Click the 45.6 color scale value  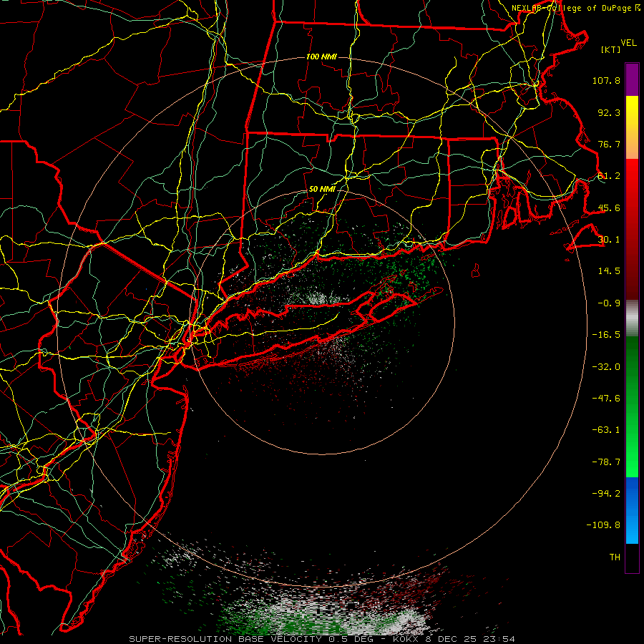click(609, 208)
